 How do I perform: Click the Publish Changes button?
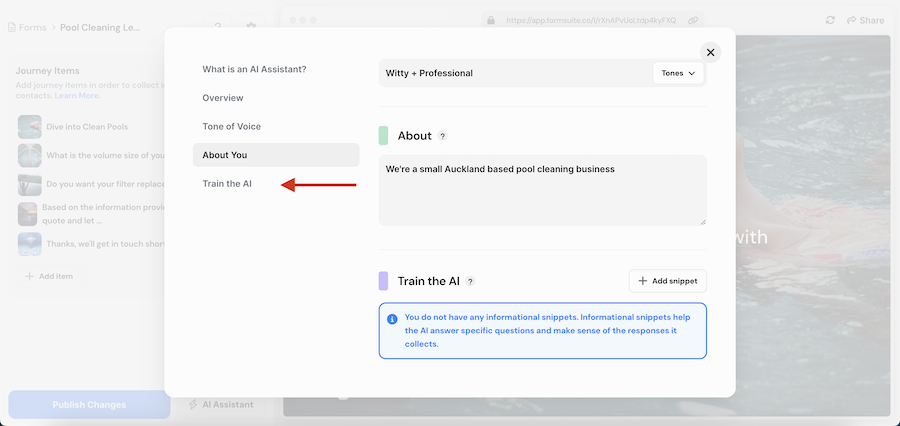[89, 404]
